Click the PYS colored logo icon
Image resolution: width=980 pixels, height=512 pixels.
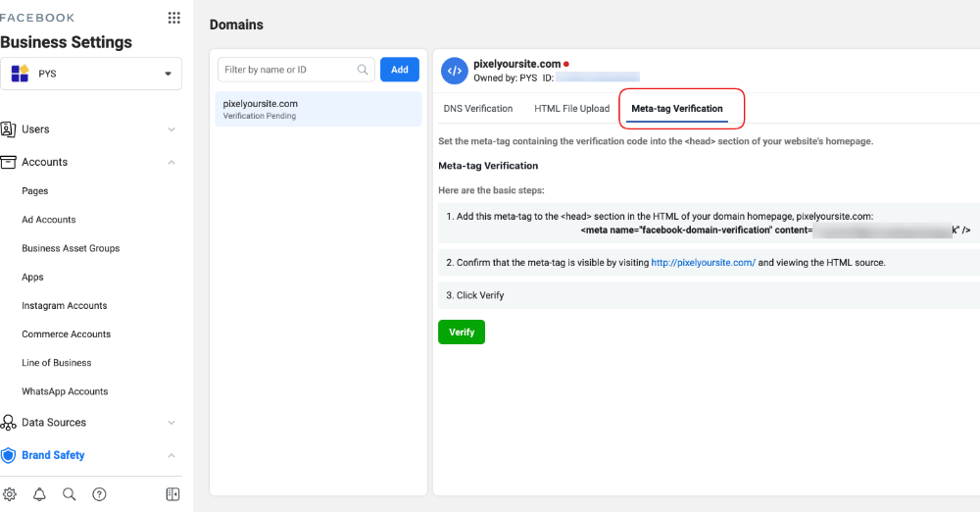click(20, 74)
